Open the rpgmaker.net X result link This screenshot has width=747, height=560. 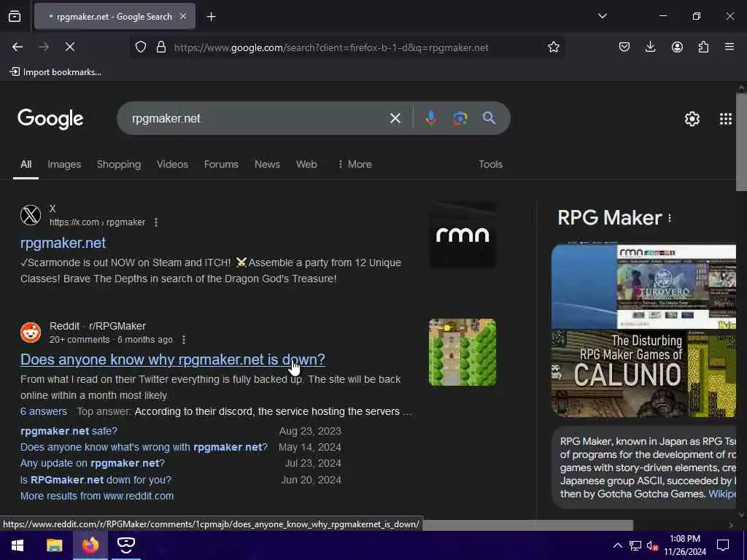pos(63,243)
